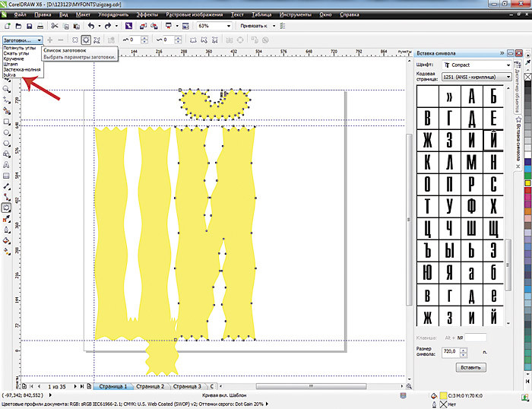Open the zoom level 63% dropdown
This screenshot has width=532, height=409.
click(x=228, y=26)
